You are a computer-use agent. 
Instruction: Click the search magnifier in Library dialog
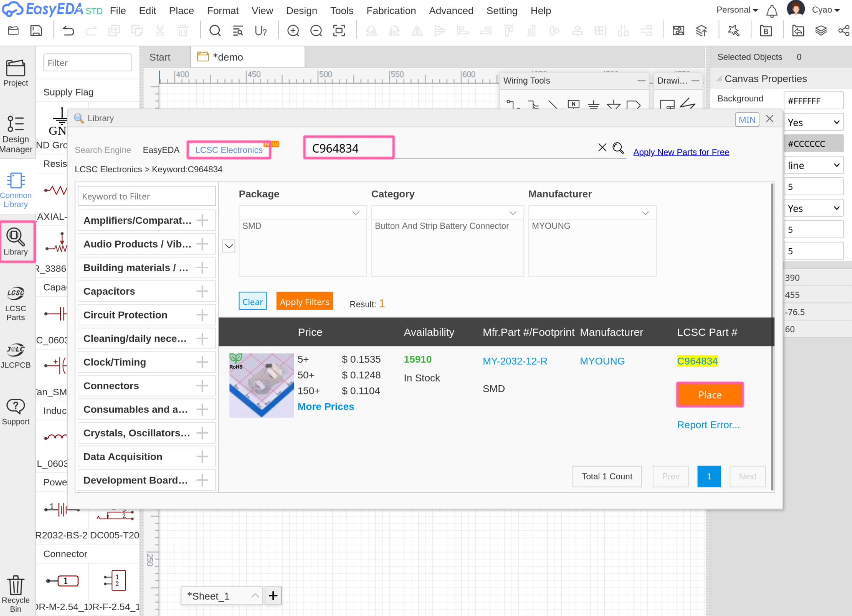[x=618, y=148]
